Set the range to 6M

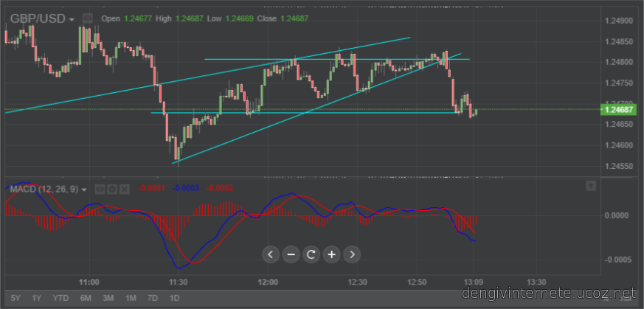[x=86, y=298]
